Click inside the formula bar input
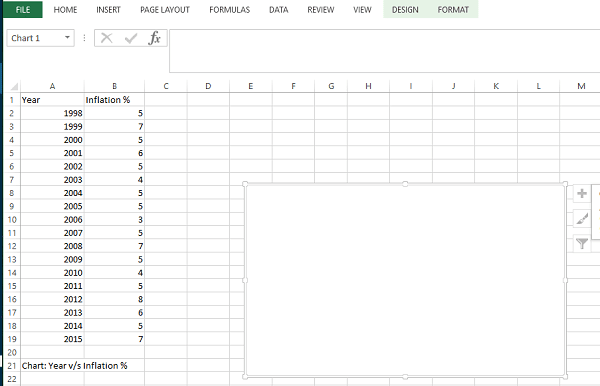 (x=384, y=50)
